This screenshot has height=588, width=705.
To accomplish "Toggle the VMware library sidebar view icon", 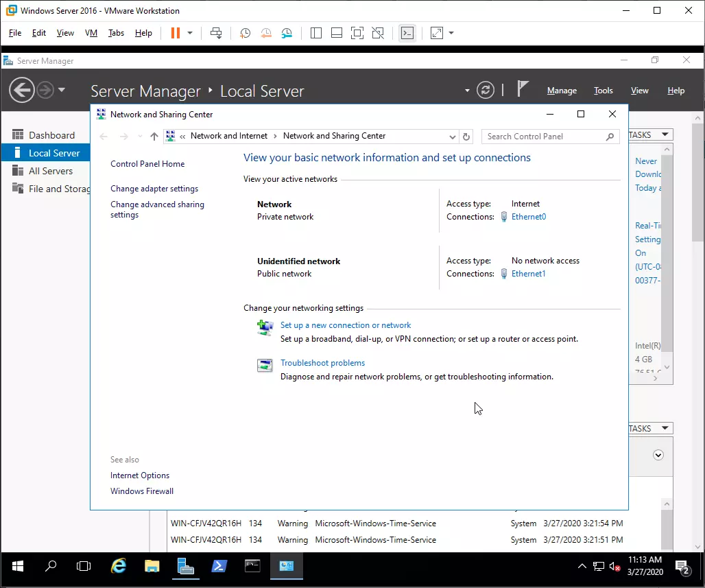I will pyautogui.click(x=316, y=33).
